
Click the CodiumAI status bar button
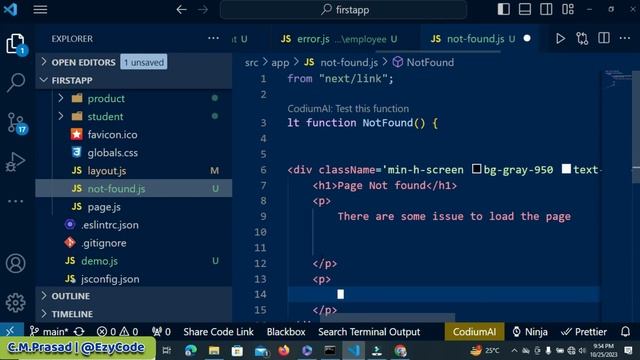474,332
